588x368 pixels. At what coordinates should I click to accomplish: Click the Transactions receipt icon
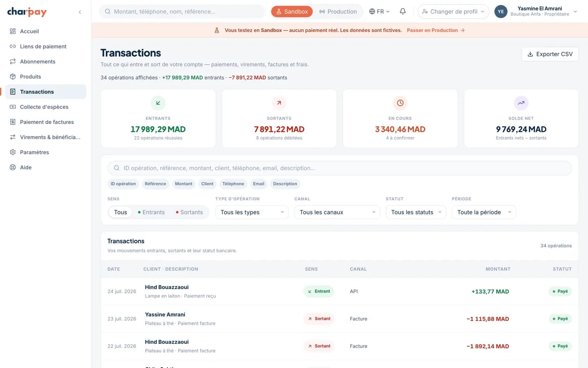(13, 92)
